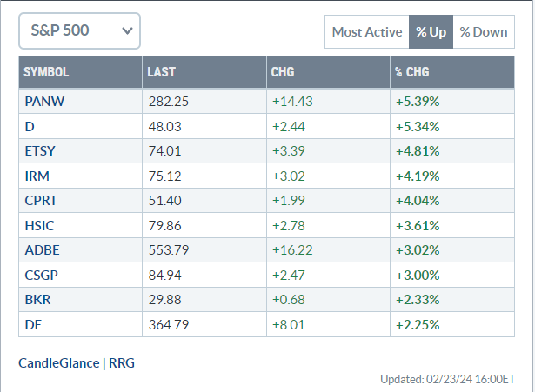Viewport: 535px width, 392px height.
Task: View the IRM stock page
Action: click(37, 176)
